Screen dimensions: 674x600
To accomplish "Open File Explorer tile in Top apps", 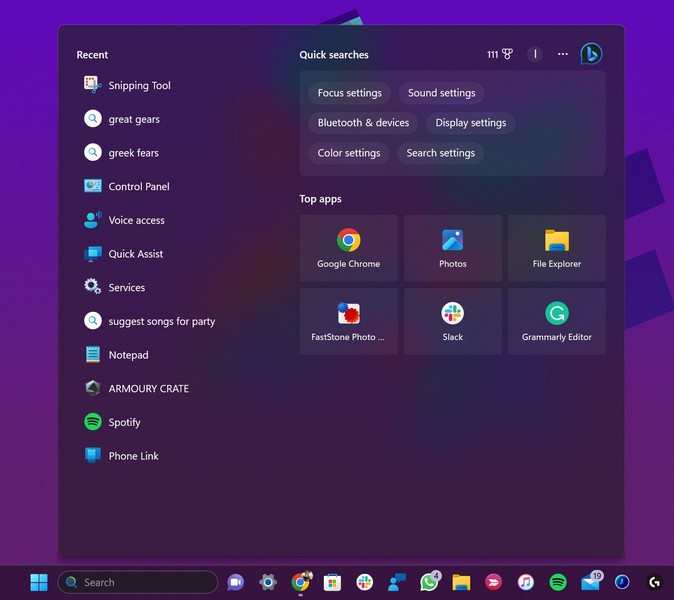I will [556, 248].
